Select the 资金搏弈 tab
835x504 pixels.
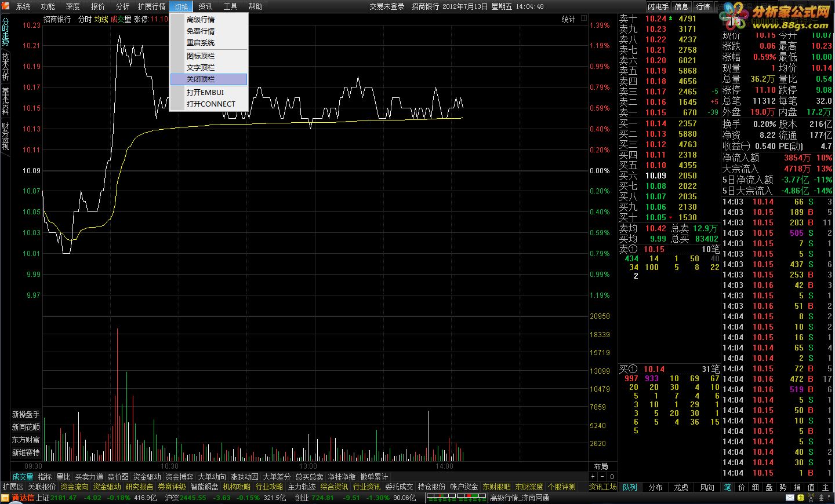tap(179, 477)
